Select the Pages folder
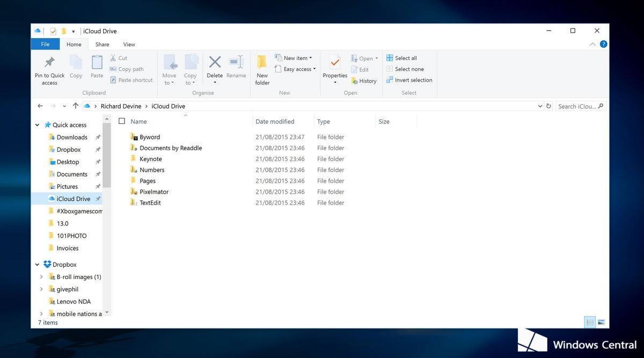Screen dimensions: 644x358 pyautogui.click(x=148, y=181)
